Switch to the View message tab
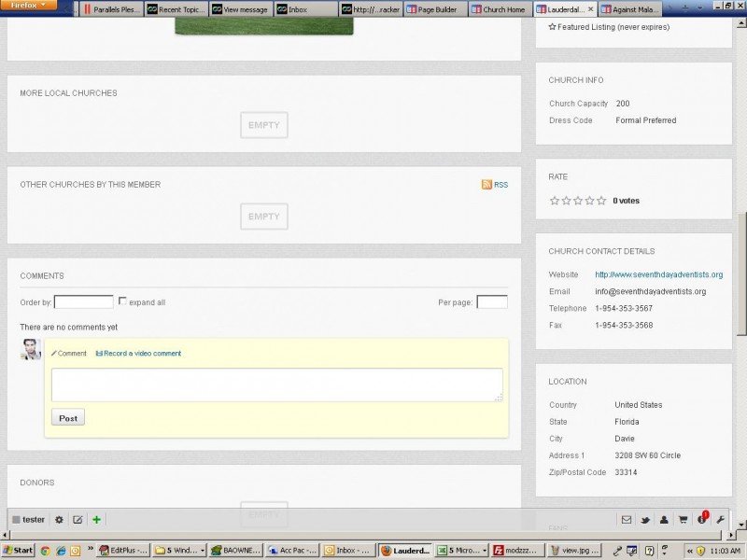The image size is (747, 560). click(241, 9)
